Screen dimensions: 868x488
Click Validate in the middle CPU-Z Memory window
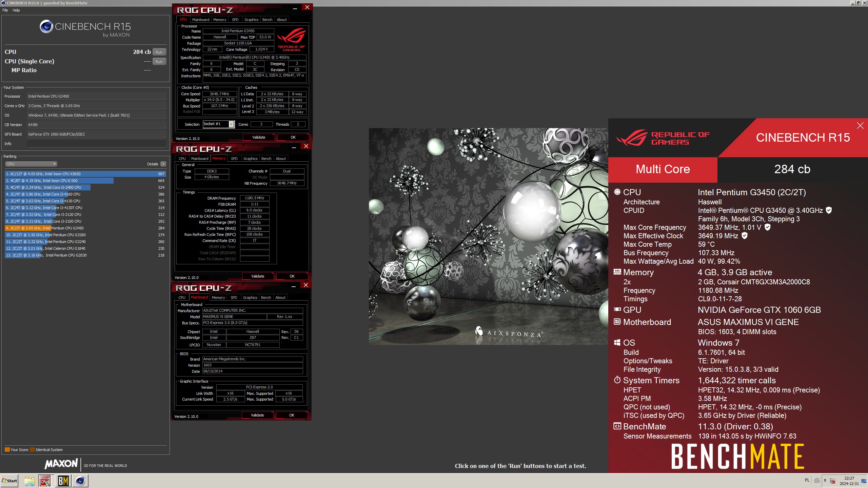pyautogui.click(x=258, y=276)
